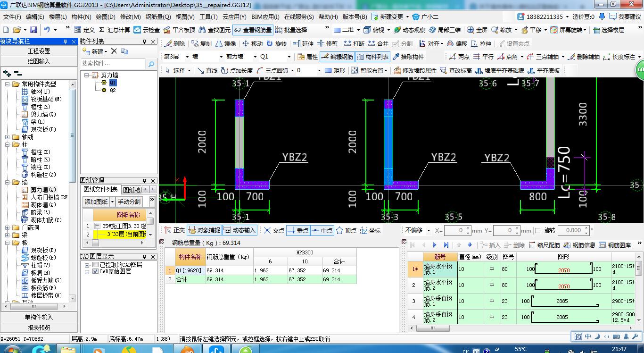The image size is (644, 353).
Task: Start 动态观察 dynamic orbit view
Action: pyautogui.click(x=409, y=30)
